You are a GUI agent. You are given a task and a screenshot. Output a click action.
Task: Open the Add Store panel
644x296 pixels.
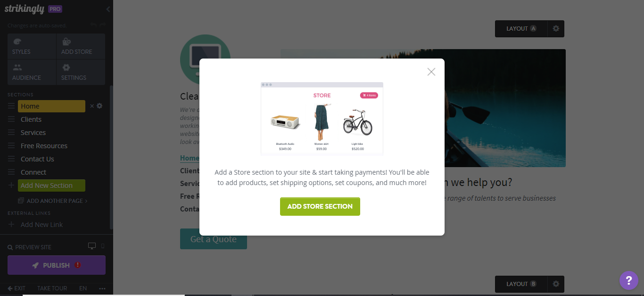coord(81,46)
